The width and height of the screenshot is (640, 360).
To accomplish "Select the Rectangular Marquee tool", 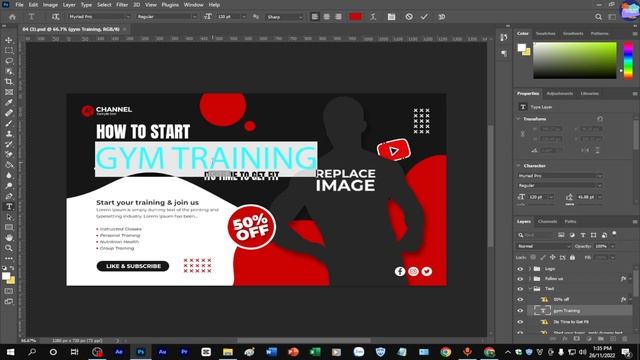I will [x=9, y=51].
